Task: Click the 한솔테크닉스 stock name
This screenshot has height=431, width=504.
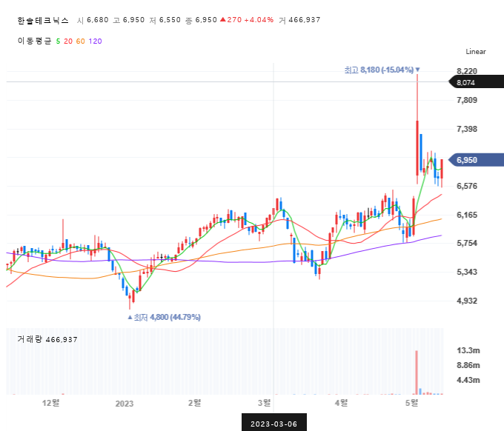Action: point(43,21)
